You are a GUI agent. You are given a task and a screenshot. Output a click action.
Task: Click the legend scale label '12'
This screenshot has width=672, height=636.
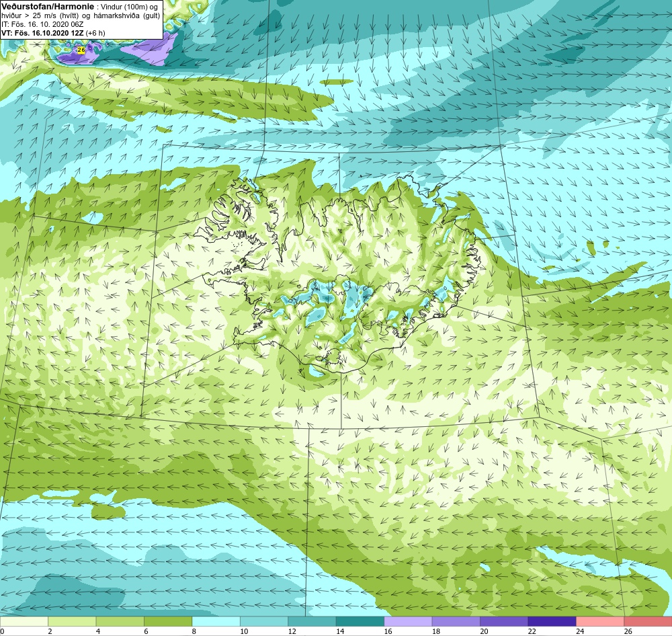click(x=292, y=631)
